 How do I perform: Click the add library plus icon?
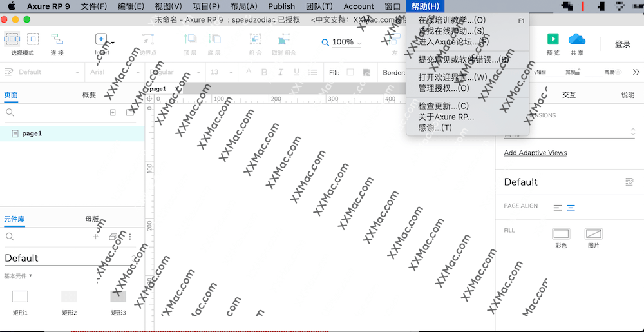tap(96, 237)
